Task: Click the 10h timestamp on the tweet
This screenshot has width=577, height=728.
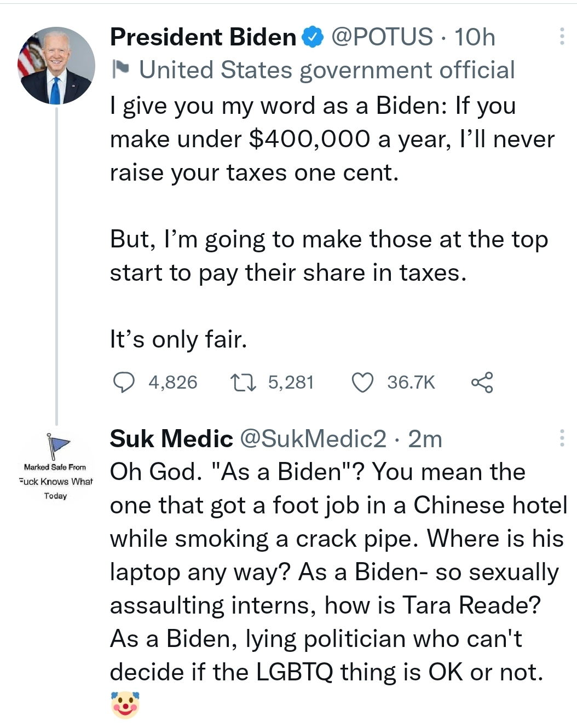Action: click(x=475, y=37)
